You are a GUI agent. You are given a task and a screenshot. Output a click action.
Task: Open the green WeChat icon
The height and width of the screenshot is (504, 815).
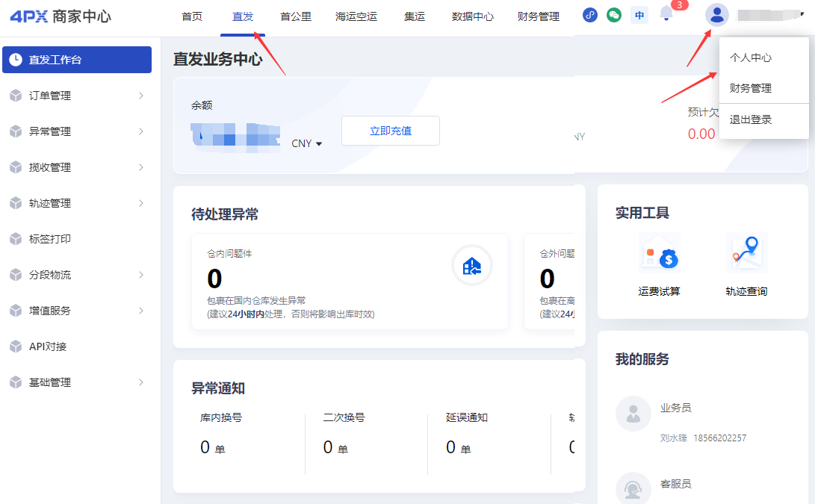(614, 15)
